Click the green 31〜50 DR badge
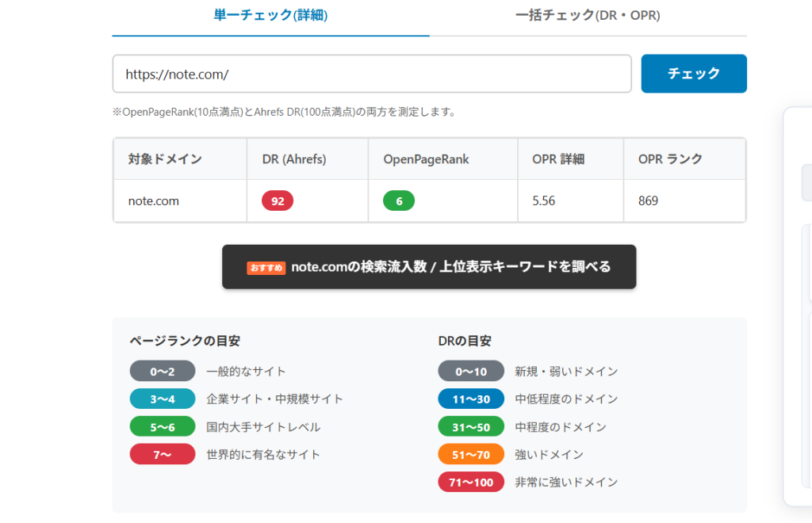Image resolution: width=812 pixels, height=523 pixels. point(471,427)
